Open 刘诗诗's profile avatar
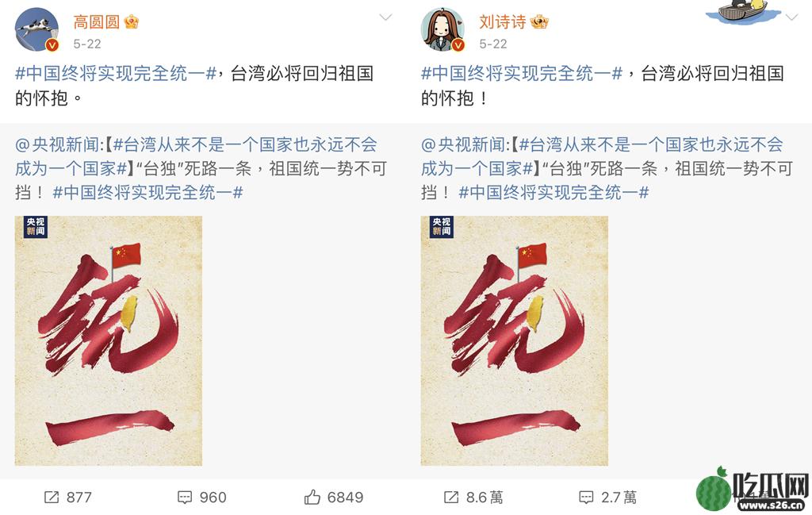 442,29
